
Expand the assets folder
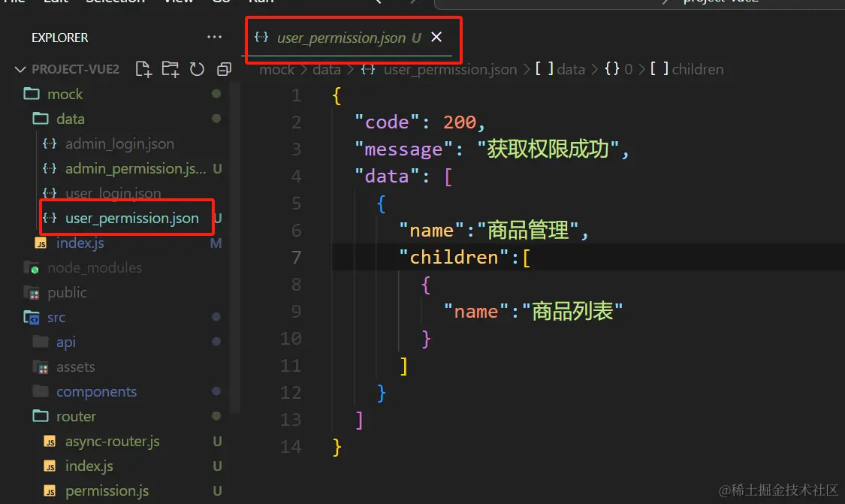click(x=75, y=367)
